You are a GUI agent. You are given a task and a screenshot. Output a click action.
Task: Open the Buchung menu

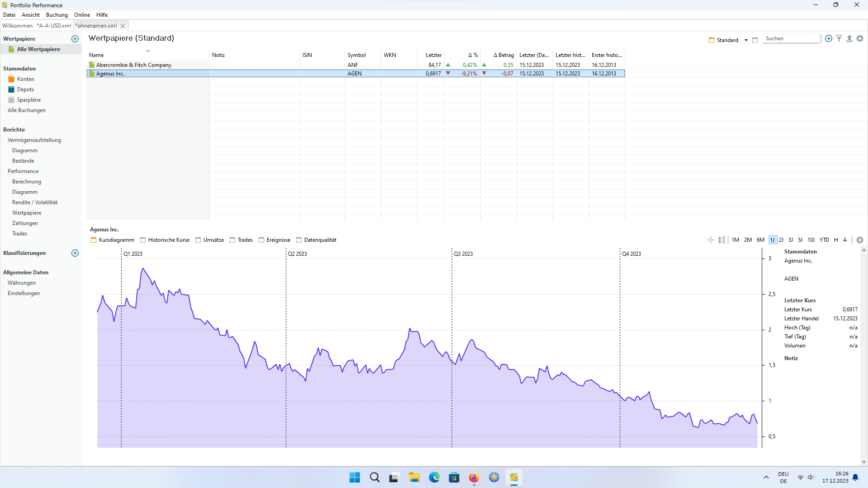57,15
